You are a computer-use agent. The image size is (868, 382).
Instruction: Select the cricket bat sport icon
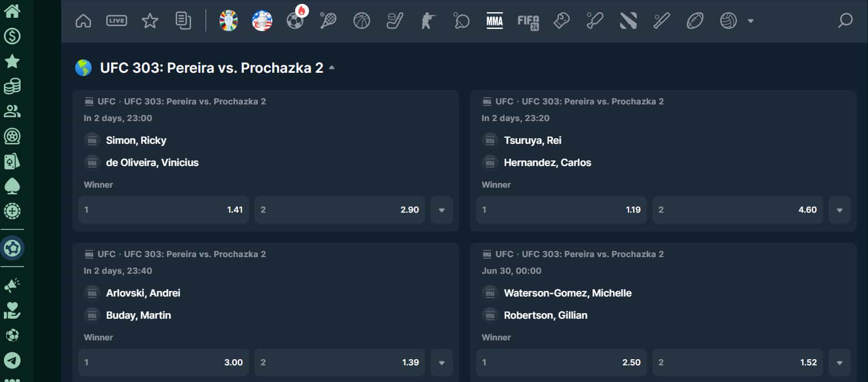click(x=595, y=21)
